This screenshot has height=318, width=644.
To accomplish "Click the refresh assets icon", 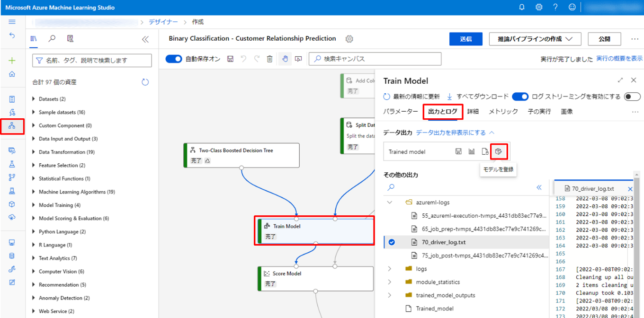I will click(145, 82).
